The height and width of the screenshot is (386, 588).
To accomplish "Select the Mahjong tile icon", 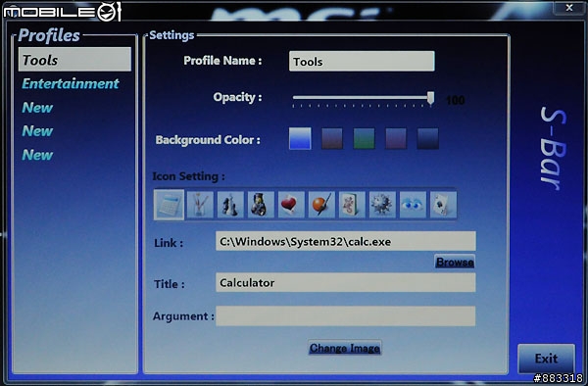I will [x=352, y=205].
